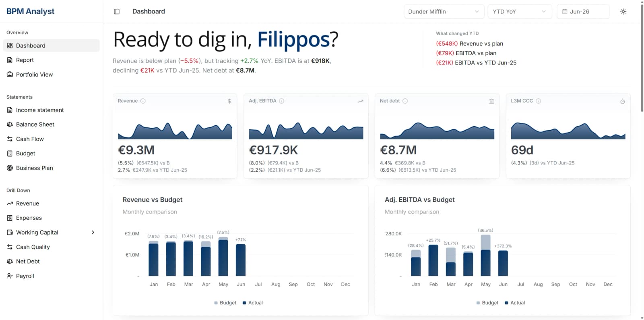Screen dimensions: 644x320
Task: Click the dollar icon on Revenue card
Action: pyautogui.click(x=229, y=101)
